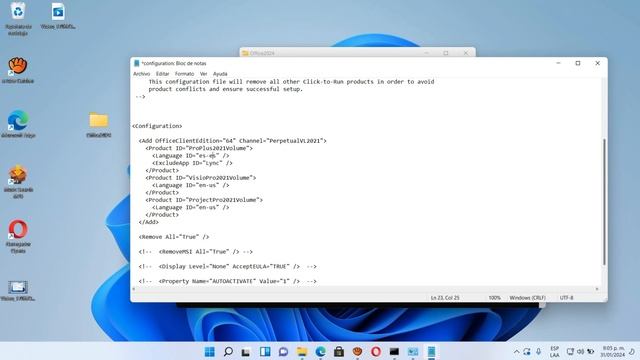Screen dimensions: 640x360
Task: Click the network tray icon
Action: click(x=570, y=351)
